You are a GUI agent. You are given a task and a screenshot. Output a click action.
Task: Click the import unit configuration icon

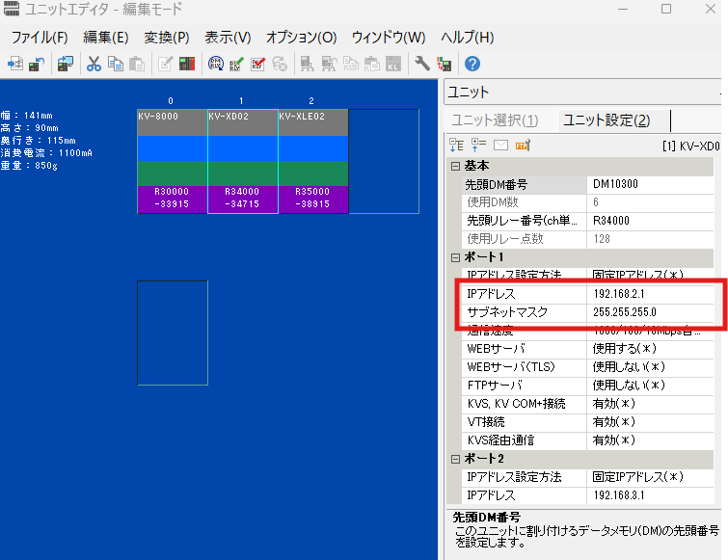(x=15, y=64)
